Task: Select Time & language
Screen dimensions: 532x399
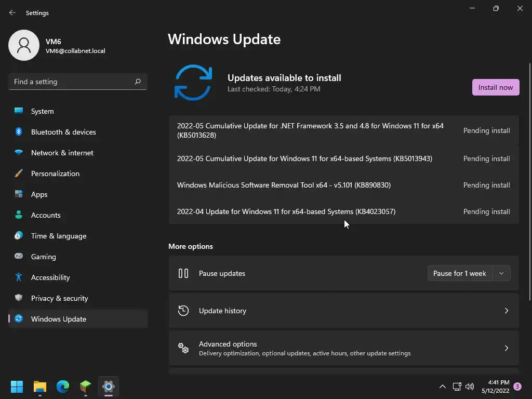Action: 78,235
